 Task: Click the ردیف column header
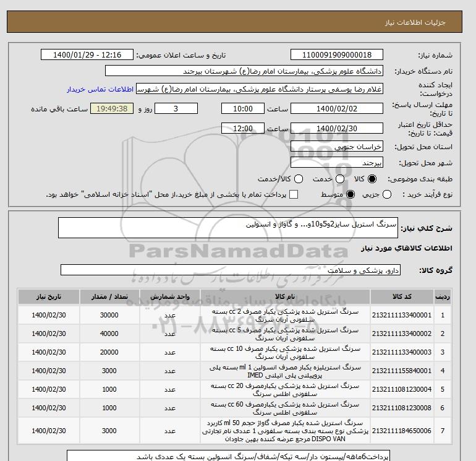(442, 297)
